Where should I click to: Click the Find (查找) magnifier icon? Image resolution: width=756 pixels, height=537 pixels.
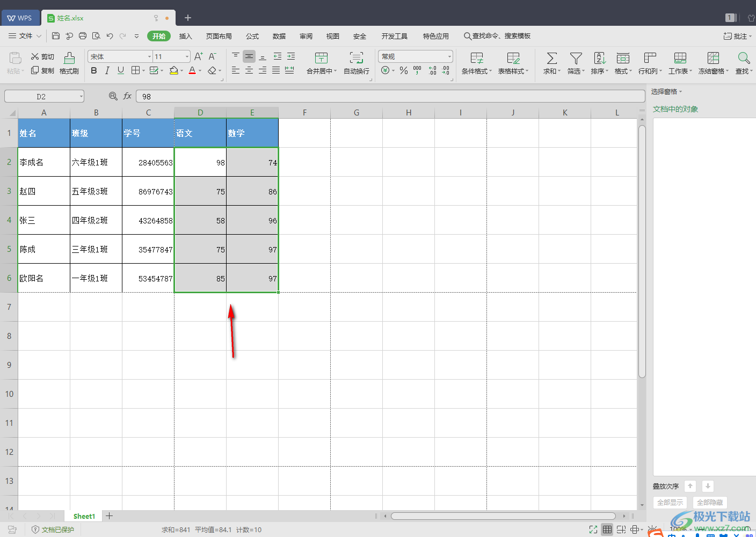[x=744, y=58]
